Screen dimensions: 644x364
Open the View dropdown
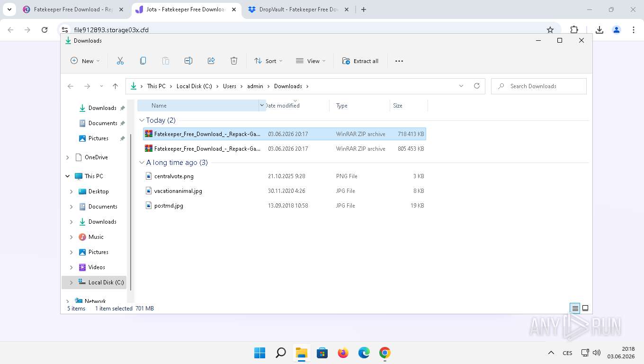[x=311, y=61]
